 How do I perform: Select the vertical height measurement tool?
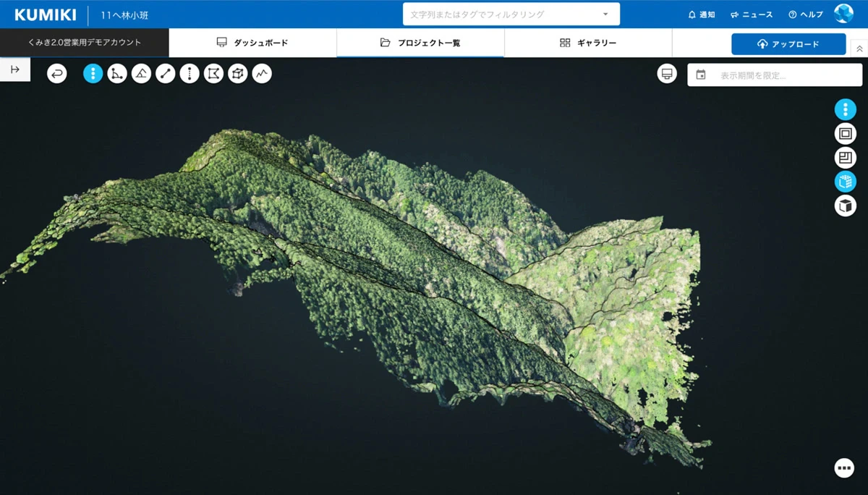click(190, 73)
